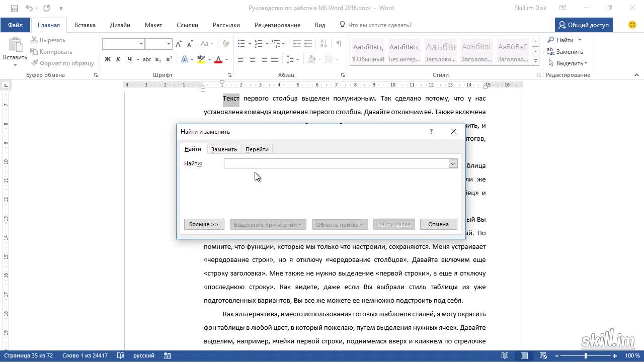This screenshot has height=362, width=644.
Task: Toggle show paragraph marks ¶
Action: (339, 44)
